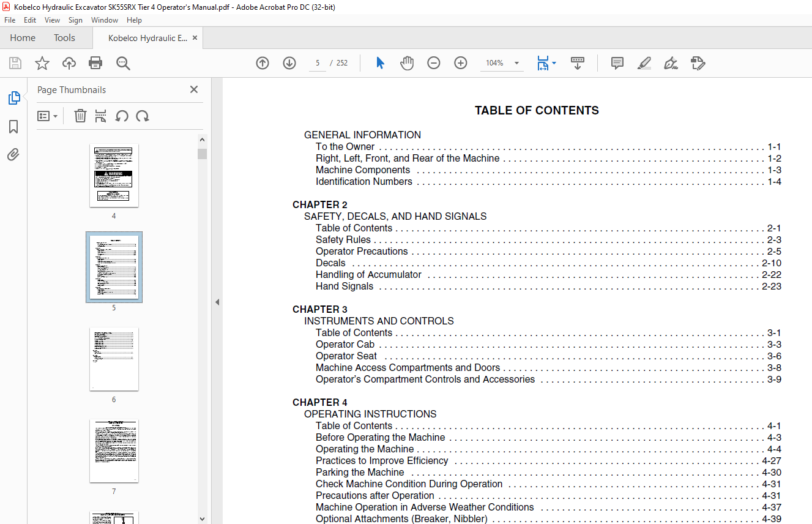This screenshot has height=524, width=812.
Task: Bookmark this file with the star icon
Action: (x=42, y=63)
